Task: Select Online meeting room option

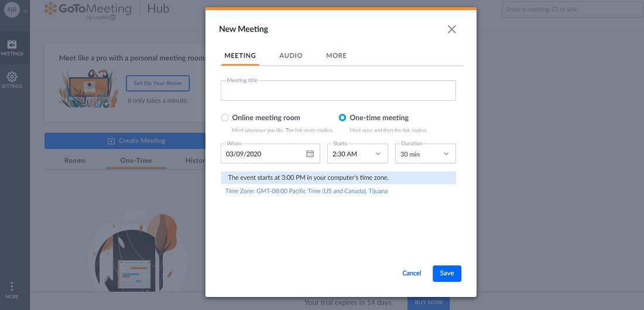Action: [x=225, y=118]
